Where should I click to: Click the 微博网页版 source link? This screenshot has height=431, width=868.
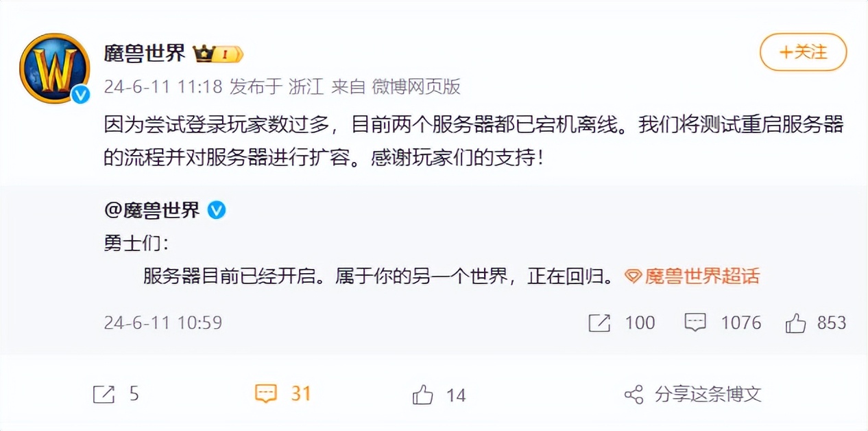tap(415, 86)
